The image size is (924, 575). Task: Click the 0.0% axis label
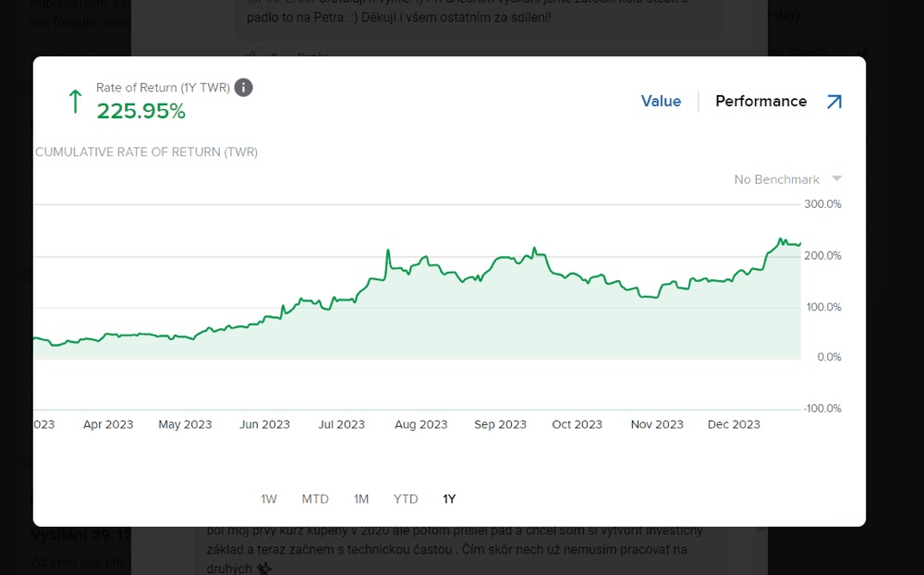click(829, 358)
